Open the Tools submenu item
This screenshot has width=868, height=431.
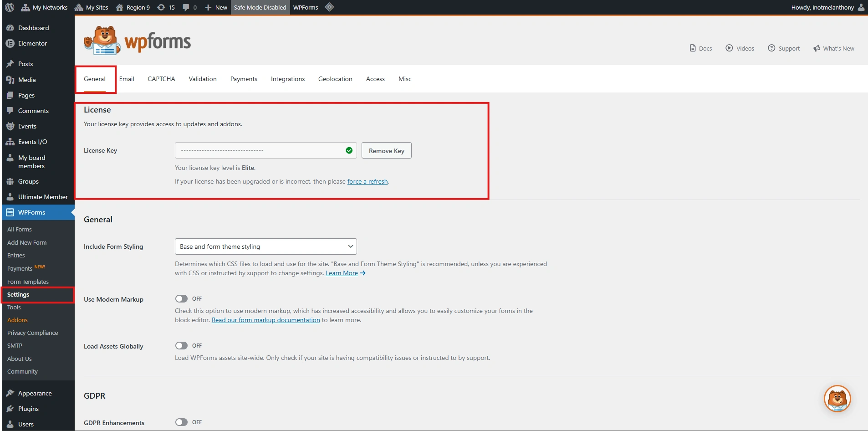(14, 307)
